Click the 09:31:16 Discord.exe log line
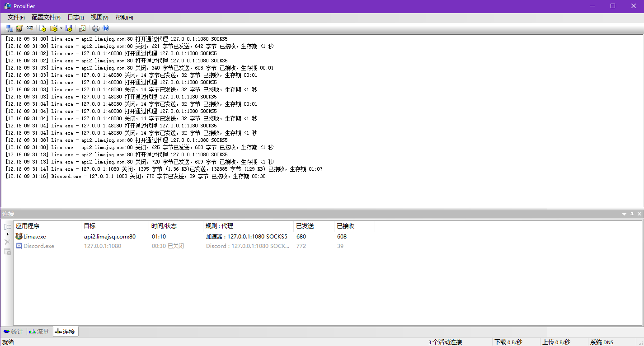 136,176
